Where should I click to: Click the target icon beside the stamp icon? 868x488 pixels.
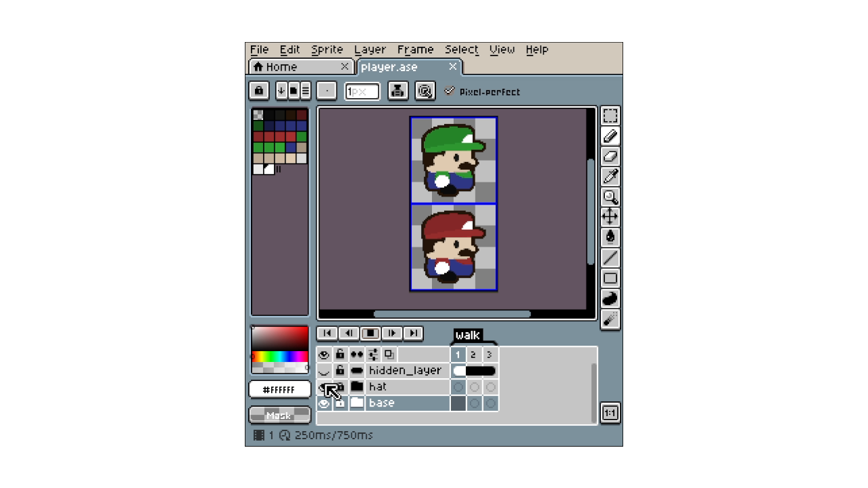point(425,91)
